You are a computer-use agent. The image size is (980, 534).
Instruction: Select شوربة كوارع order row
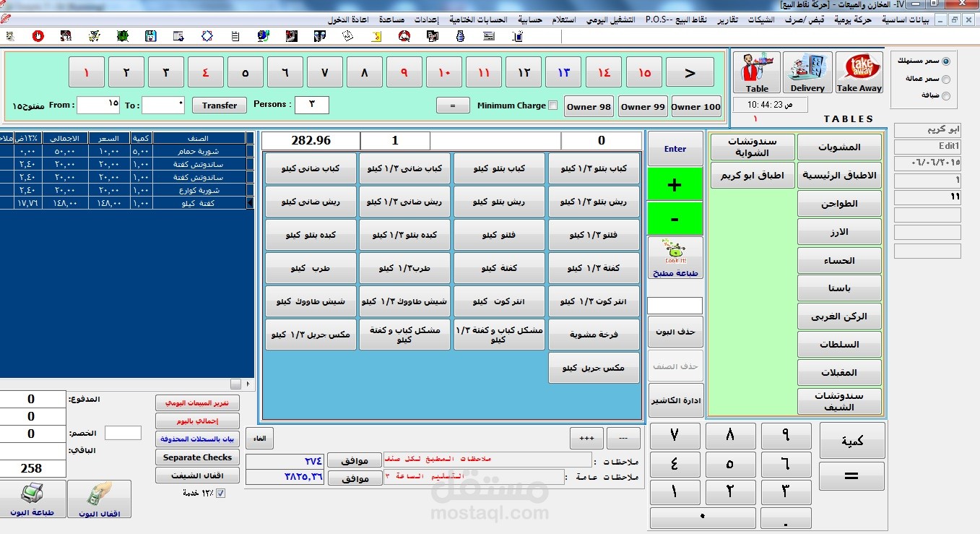click(x=127, y=190)
